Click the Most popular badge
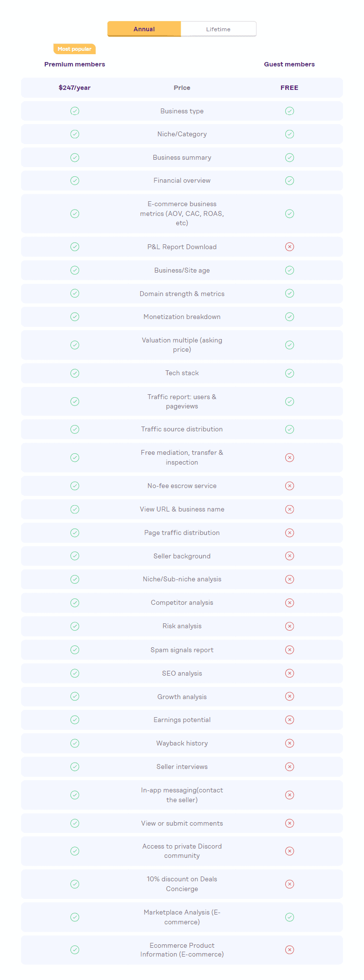Viewport: 364px width, 980px height. [x=74, y=49]
